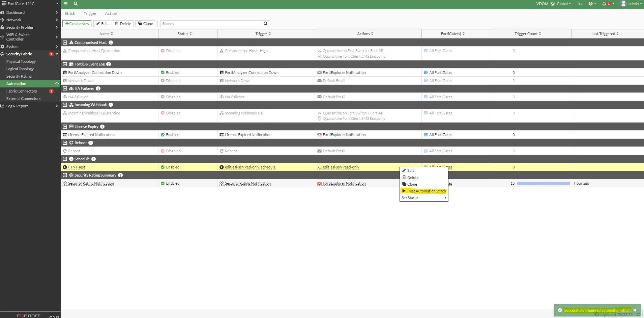This screenshot has height=318, width=644.
Task: Click the favorite star beside Automation
Action: click(57, 84)
